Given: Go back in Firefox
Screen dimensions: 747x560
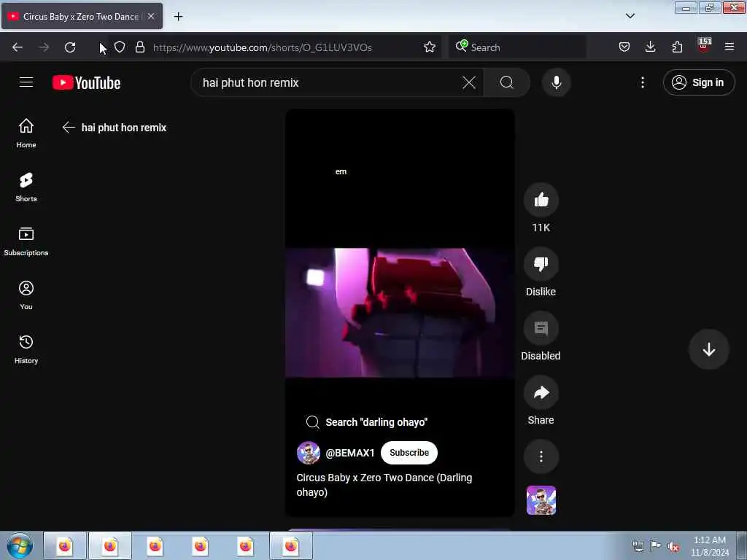Looking at the screenshot, I should click(x=18, y=47).
